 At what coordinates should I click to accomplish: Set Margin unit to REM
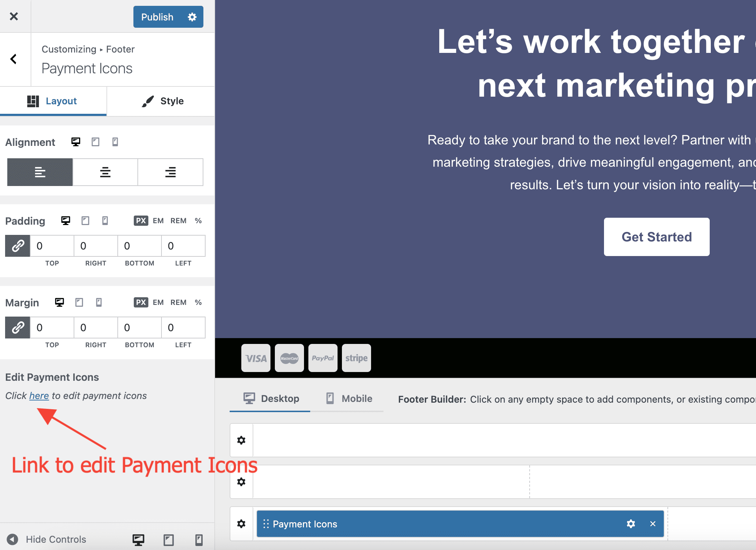coord(178,302)
